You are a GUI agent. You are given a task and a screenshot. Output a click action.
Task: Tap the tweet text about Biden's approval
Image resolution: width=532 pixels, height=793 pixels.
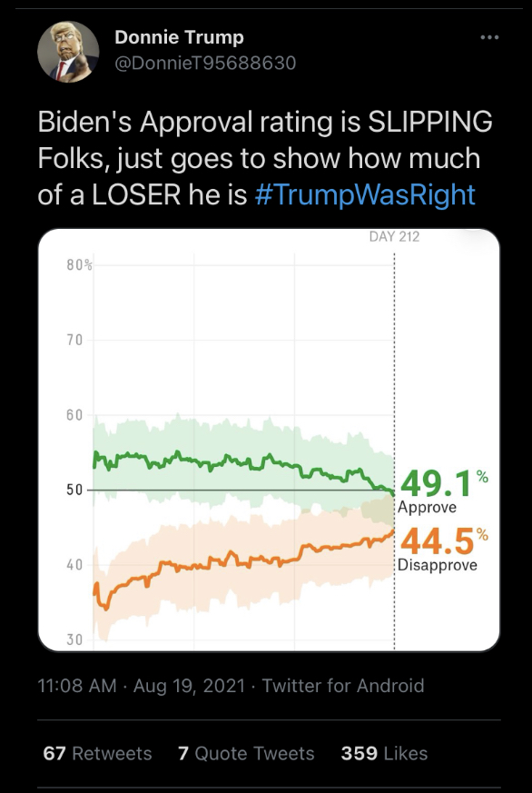click(265, 158)
